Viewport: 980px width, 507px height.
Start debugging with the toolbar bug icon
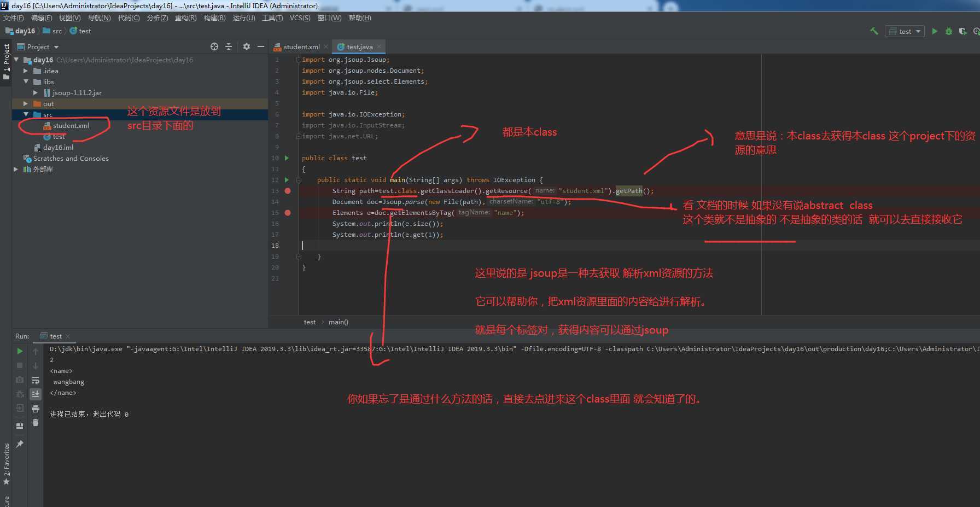949,31
